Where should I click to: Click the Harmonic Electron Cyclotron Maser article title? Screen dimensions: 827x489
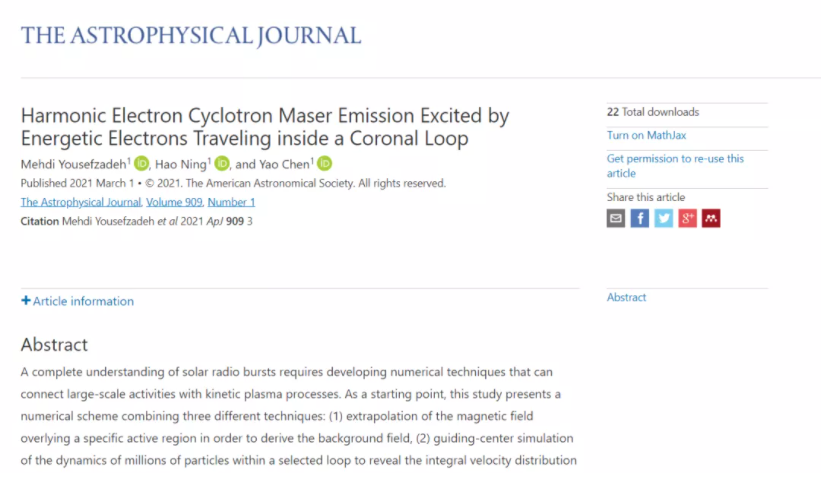[x=265, y=127]
